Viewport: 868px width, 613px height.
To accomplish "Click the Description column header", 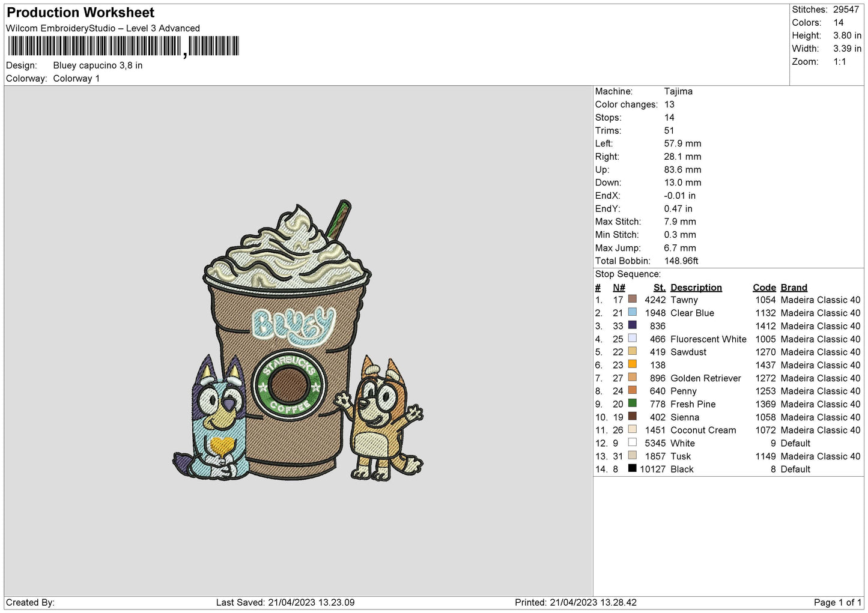I will click(696, 288).
